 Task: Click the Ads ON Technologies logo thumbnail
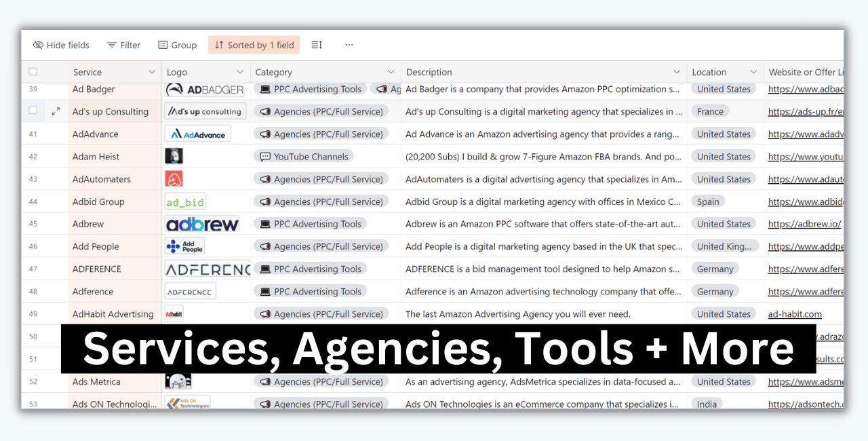(188, 403)
